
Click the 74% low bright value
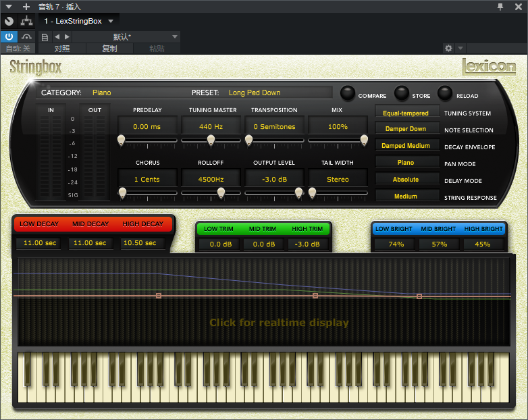tap(396, 244)
